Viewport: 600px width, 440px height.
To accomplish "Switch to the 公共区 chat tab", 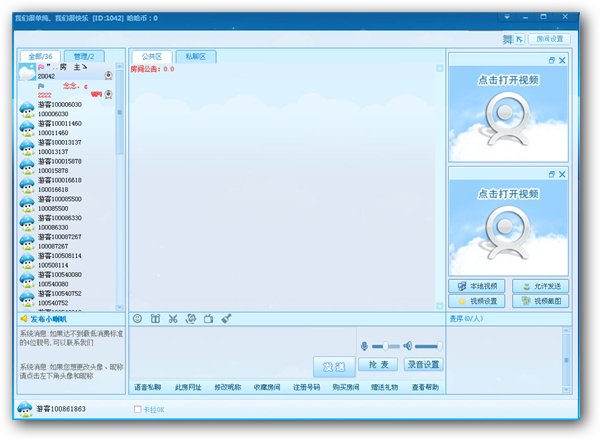I will point(152,57).
